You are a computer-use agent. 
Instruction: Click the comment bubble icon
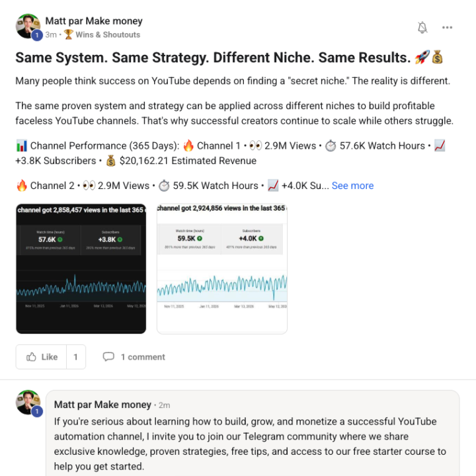point(108,357)
